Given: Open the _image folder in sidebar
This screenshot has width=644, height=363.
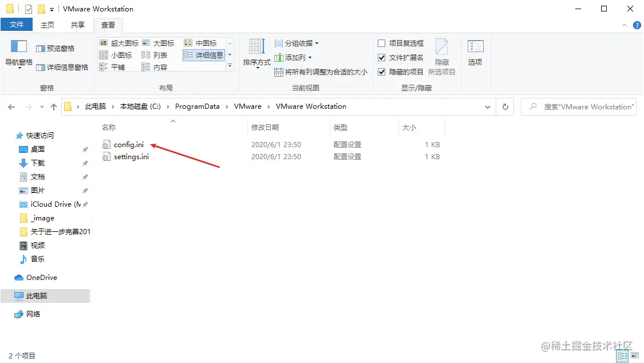Looking at the screenshot, I should point(42,218).
